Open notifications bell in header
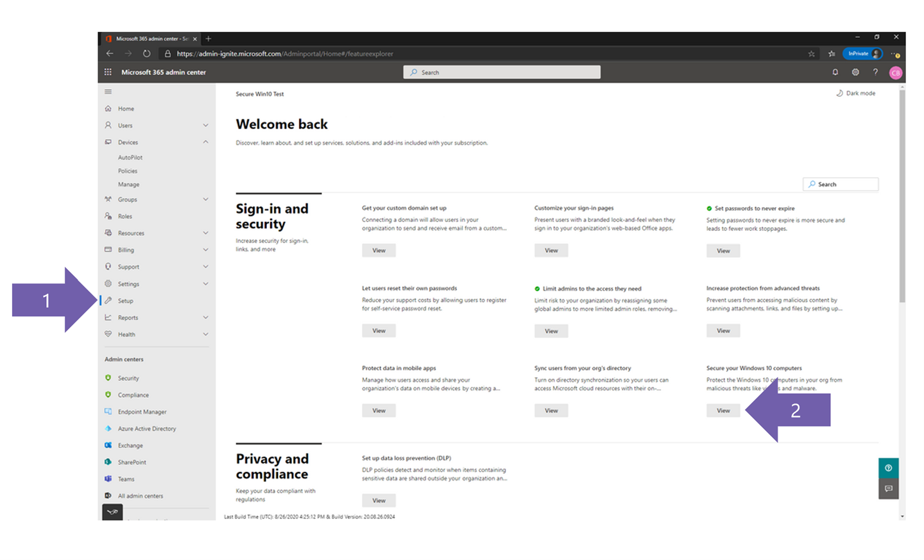Viewport: 924px width, 560px height. pos(835,72)
